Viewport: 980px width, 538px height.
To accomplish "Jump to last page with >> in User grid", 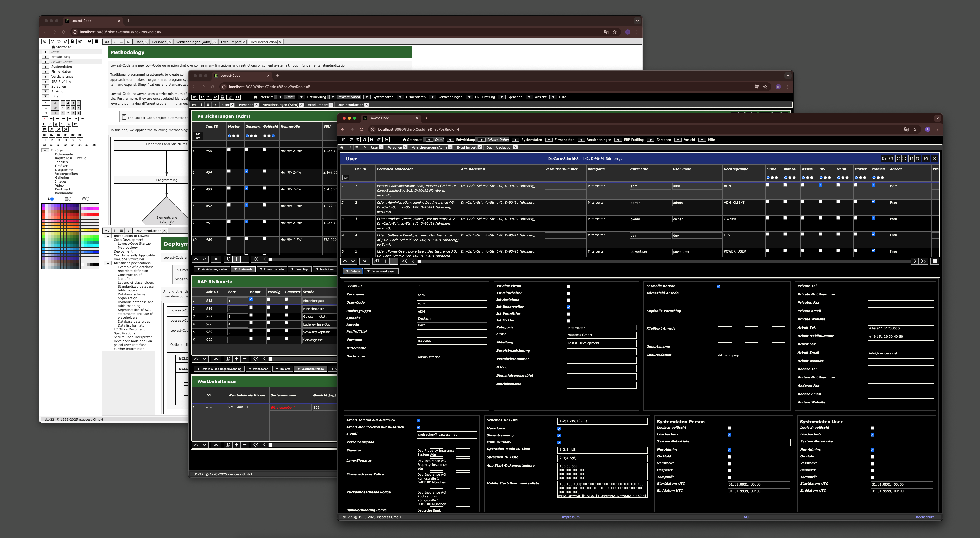I will coord(924,261).
